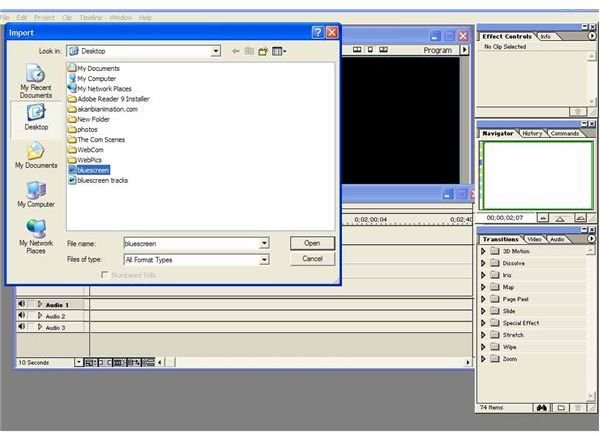
Task: Open the Files of type dropdown
Action: (264, 260)
